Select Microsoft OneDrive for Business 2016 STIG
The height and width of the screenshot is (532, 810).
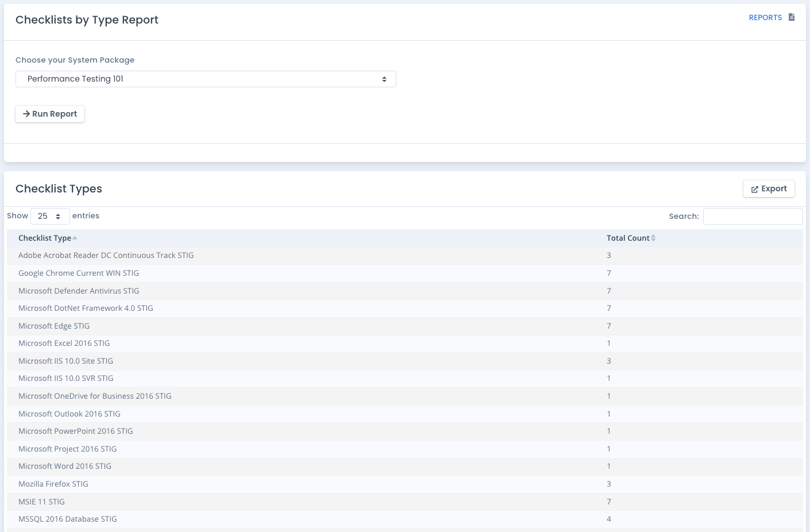click(x=95, y=396)
